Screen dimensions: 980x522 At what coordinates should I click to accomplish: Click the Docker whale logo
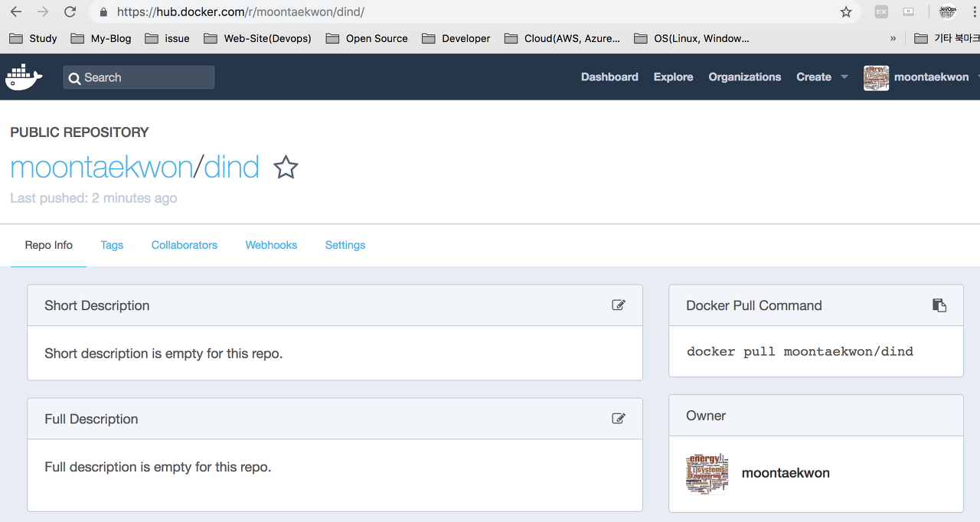click(x=24, y=77)
